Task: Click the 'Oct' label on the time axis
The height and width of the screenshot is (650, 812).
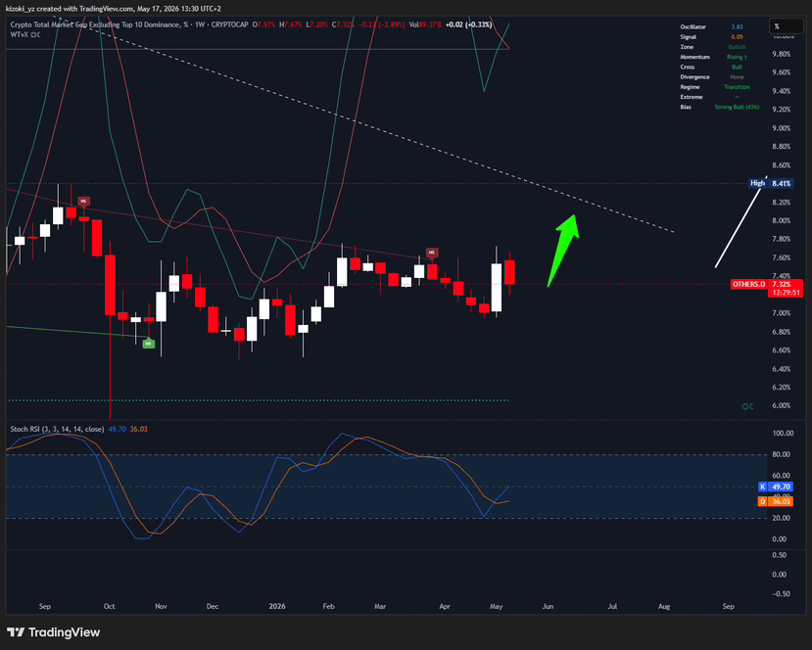Action: point(110,606)
